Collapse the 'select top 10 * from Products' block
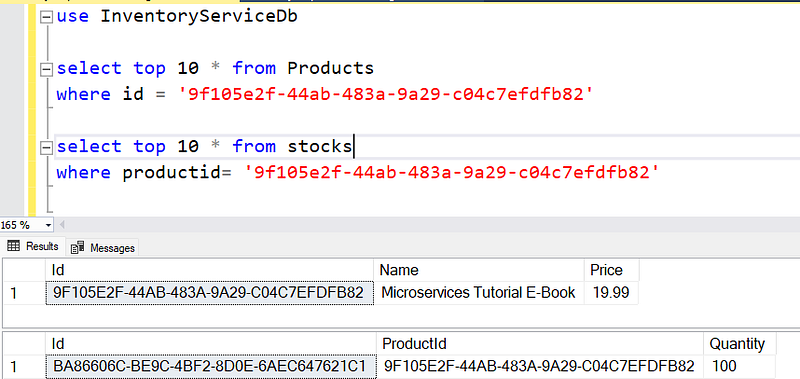Screen dimensions: 800x379 46,69
